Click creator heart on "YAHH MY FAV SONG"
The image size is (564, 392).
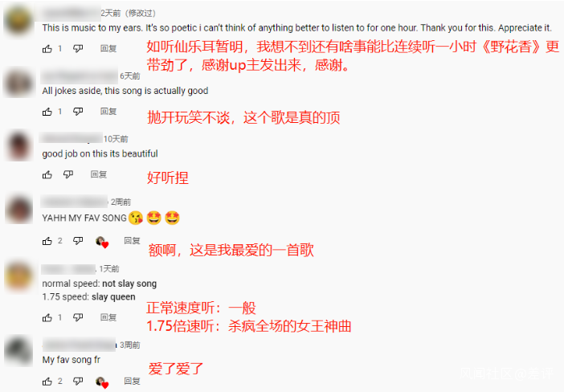(102, 242)
